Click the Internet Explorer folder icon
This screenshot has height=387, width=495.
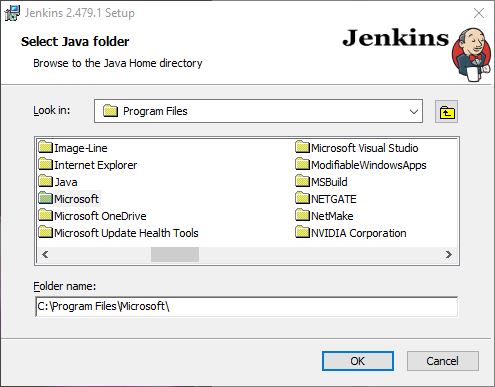(46, 164)
